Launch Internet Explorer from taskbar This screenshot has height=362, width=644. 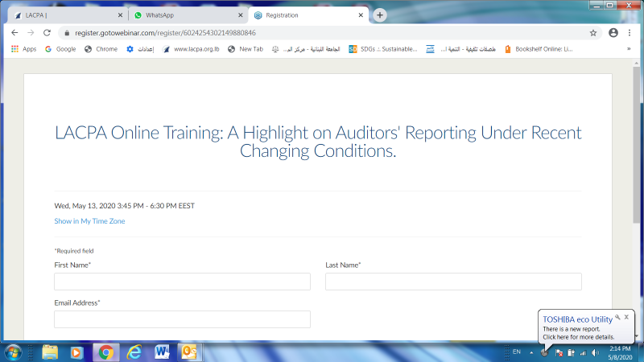(x=134, y=352)
